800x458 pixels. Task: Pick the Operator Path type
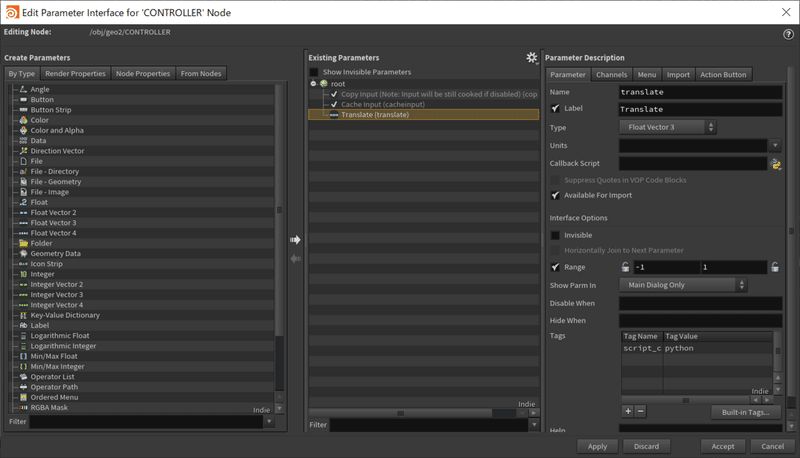(x=54, y=387)
